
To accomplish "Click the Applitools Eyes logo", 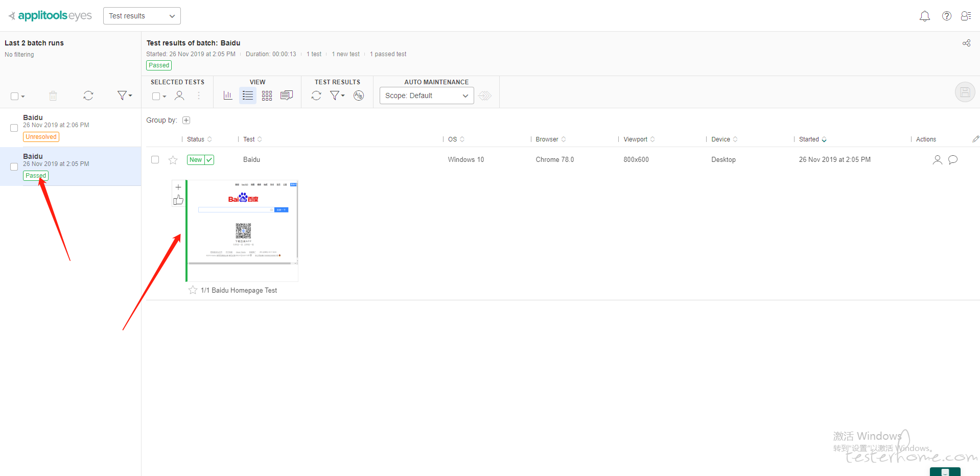I will [50, 16].
